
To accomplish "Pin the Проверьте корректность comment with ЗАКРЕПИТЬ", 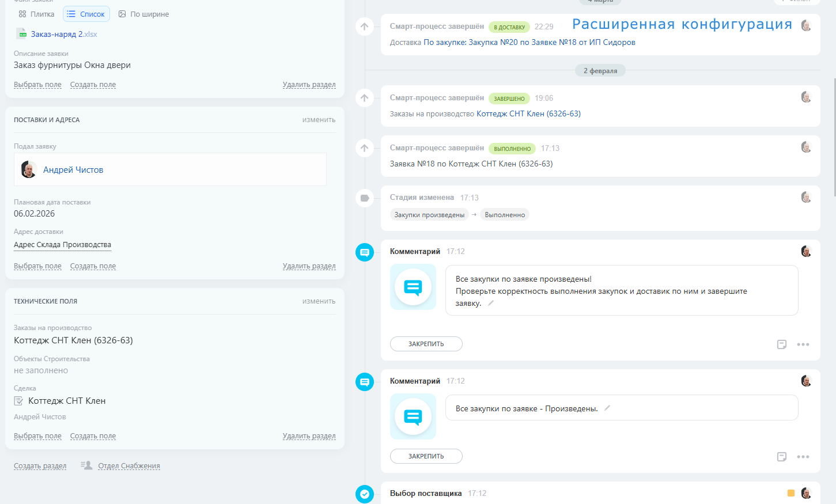I will (426, 344).
